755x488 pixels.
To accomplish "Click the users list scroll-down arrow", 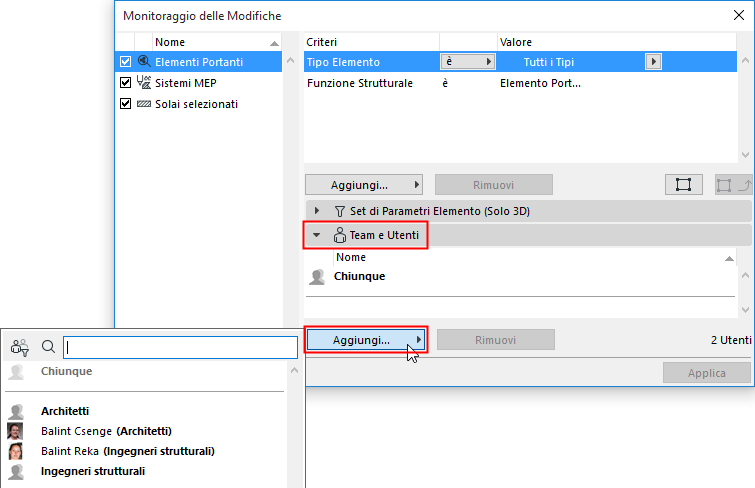I will pyautogui.click(x=745, y=310).
